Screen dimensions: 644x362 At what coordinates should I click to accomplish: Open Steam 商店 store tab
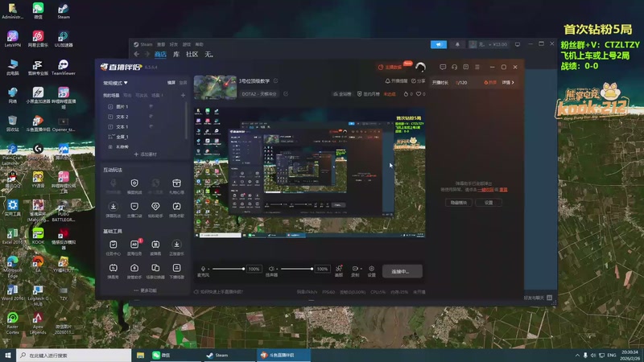click(x=160, y=54)
